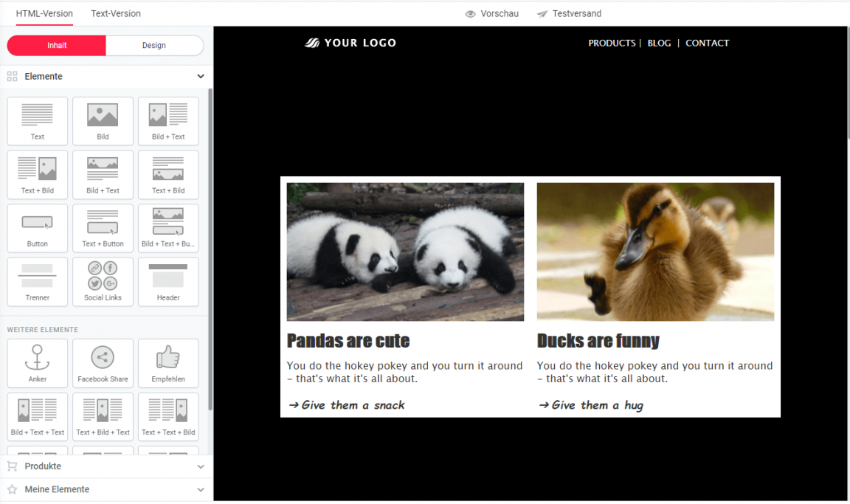Pick the Anker anchor element
850x504 pixels.
37,362
